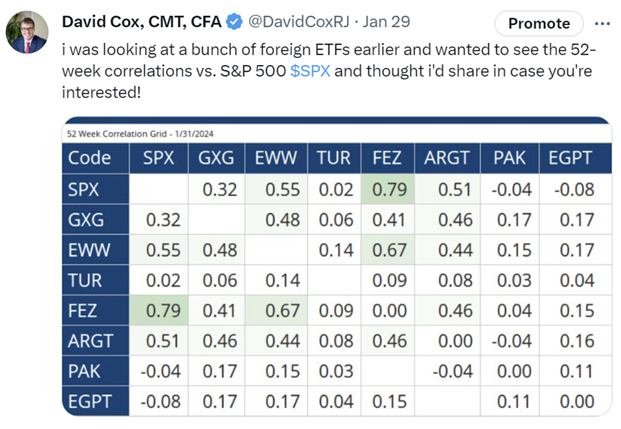Select the PAK row label
Viewport: 621px width, 429px height.
point(84,373)
